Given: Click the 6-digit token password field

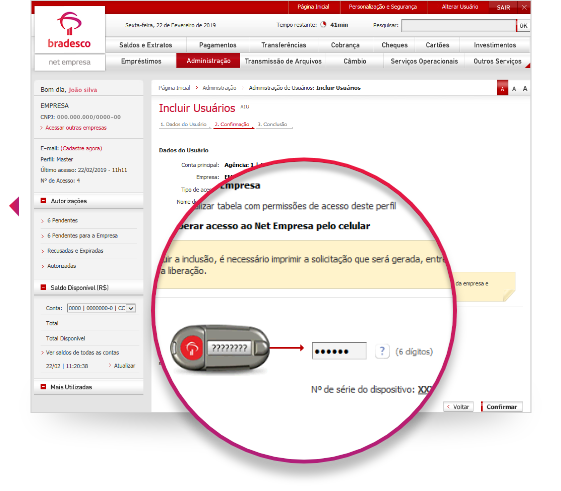Looking at the screenshot, I should 339,351.
